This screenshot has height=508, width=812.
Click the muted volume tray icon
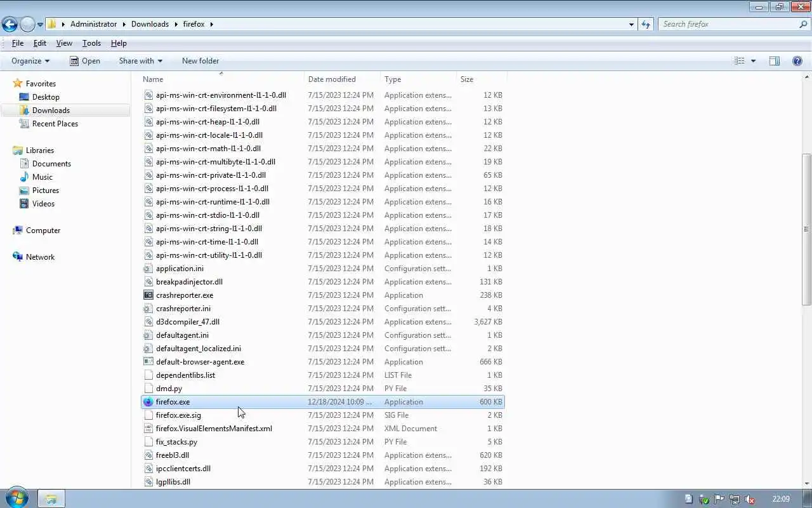[x=750, y=499]
